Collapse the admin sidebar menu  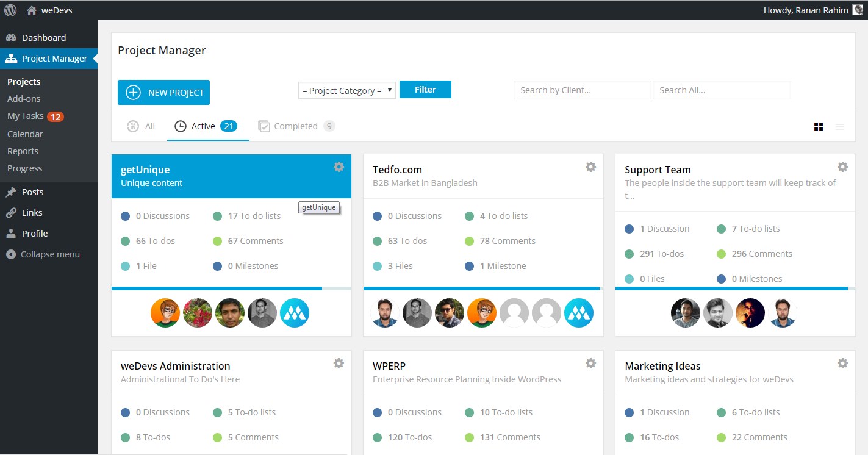49,254
